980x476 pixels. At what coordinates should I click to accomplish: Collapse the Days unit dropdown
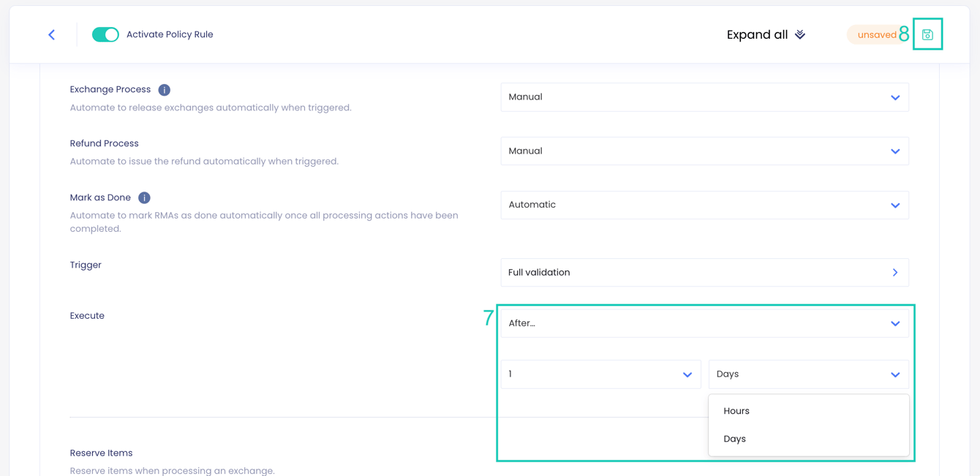(x=809, y=374)
